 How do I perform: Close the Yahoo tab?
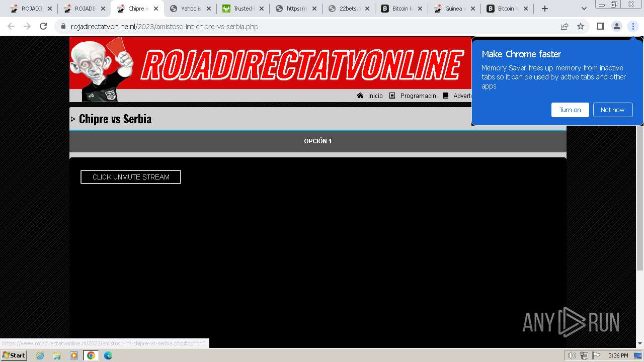[x=209, y=9]
